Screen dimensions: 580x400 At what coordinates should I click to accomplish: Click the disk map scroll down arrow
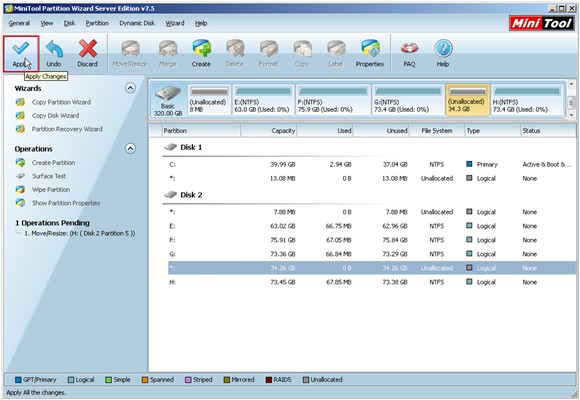coord(571,115)
